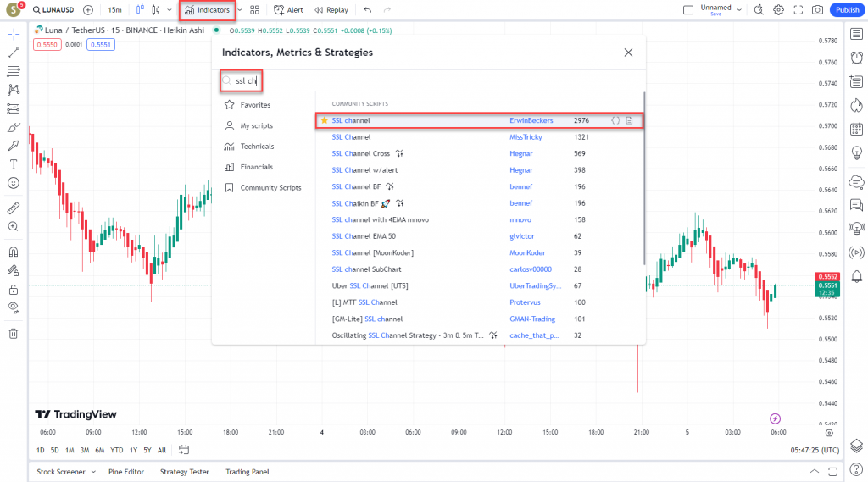
Task: View source code of SSL channel
Action: (x=615, y=120)
